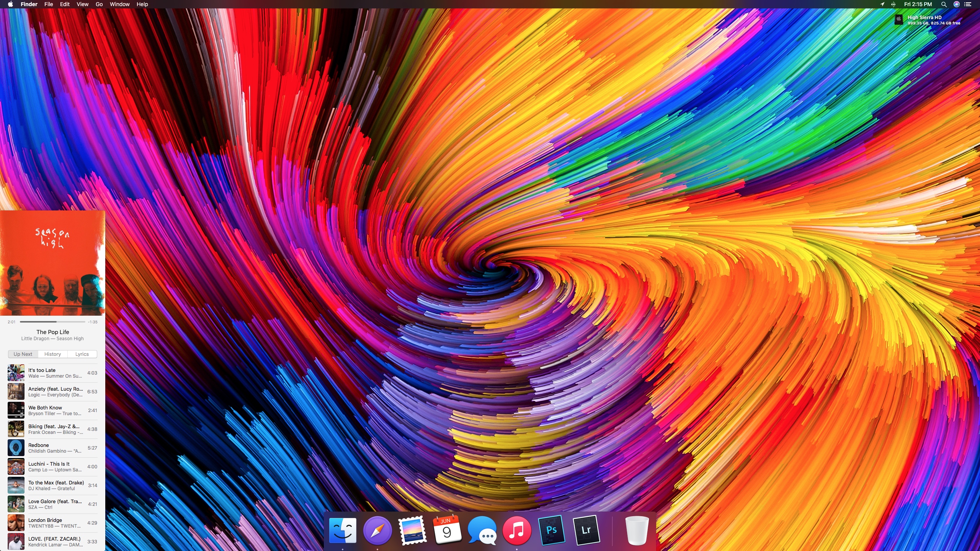Open Safari from the Dock
Image resolution: width=980 pixels, height=551 pixels.
(377, 530)
